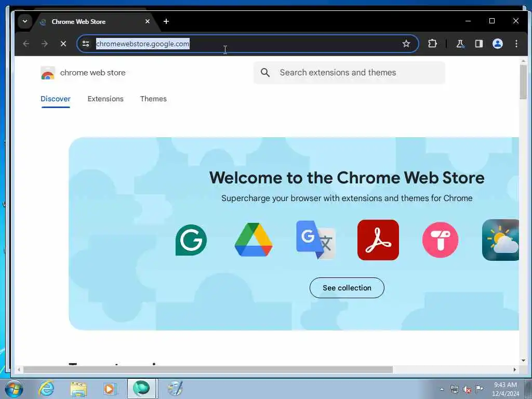
Task: Maximize the Chrome window
Action: [492, 21]
